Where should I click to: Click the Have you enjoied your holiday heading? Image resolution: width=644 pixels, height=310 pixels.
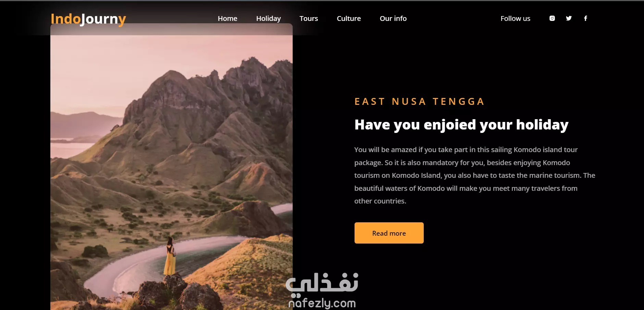tap(461, 125)
